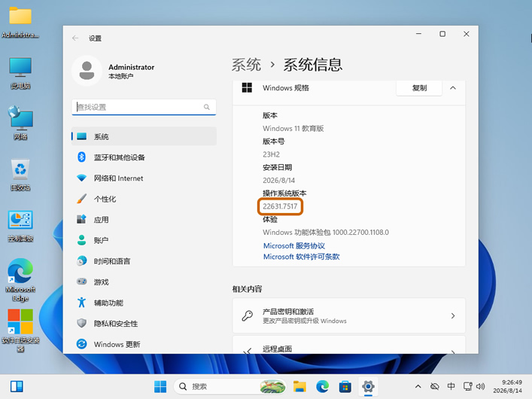
Task: Open 回收站 desktop icon
Action: point(20,175)
